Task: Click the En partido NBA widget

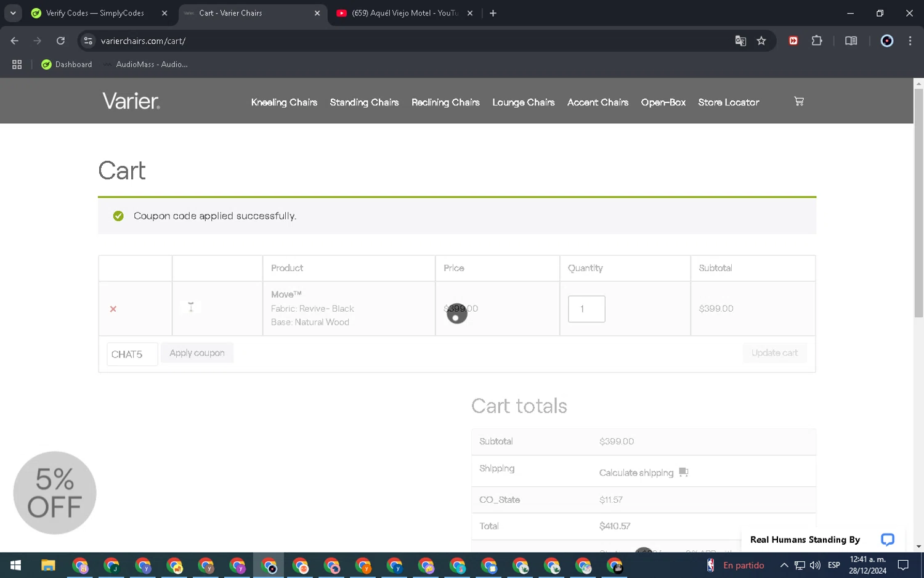Action: (736, 565)
